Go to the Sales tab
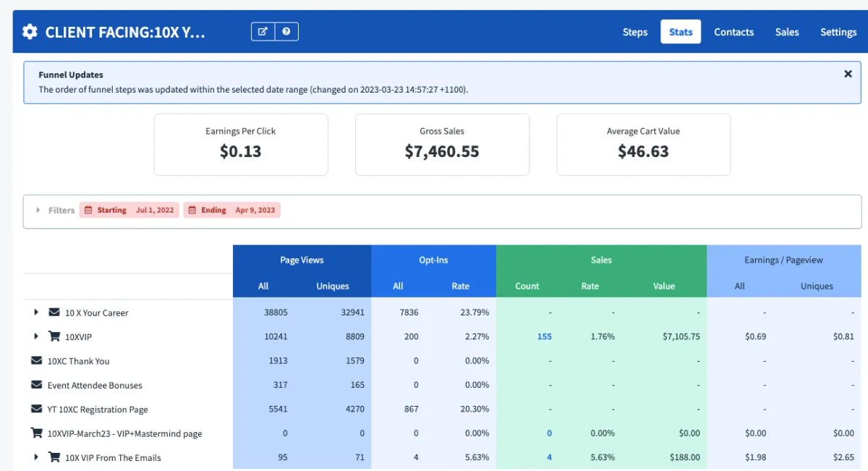 point(787,32)
